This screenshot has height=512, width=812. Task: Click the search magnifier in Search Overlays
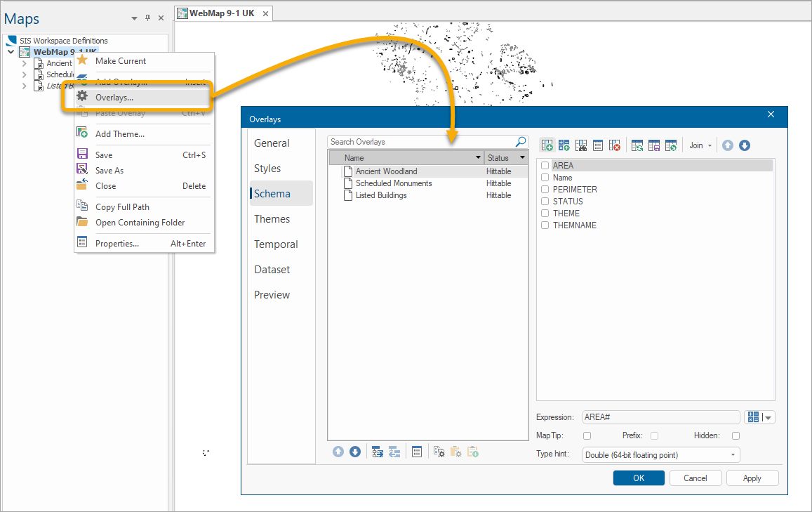[x=521, y=142]
